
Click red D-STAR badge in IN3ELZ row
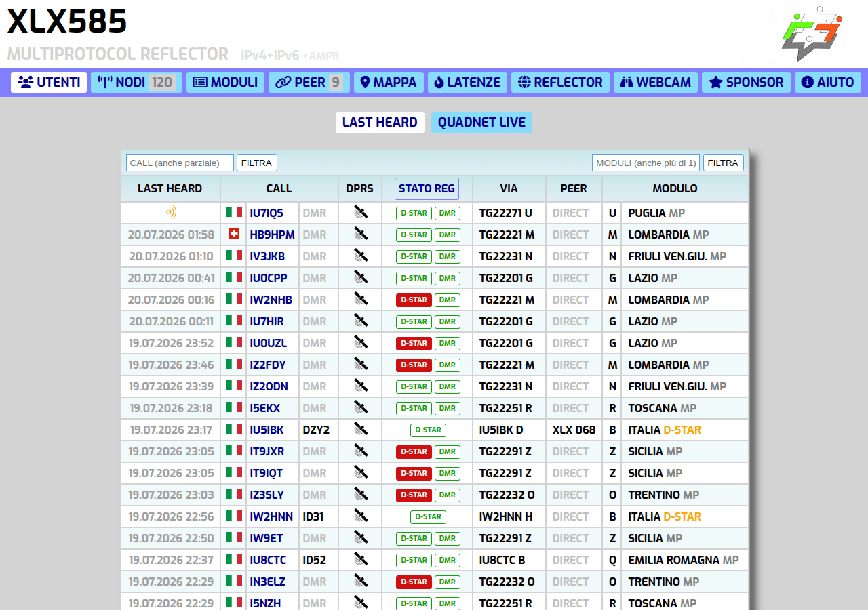414,582
